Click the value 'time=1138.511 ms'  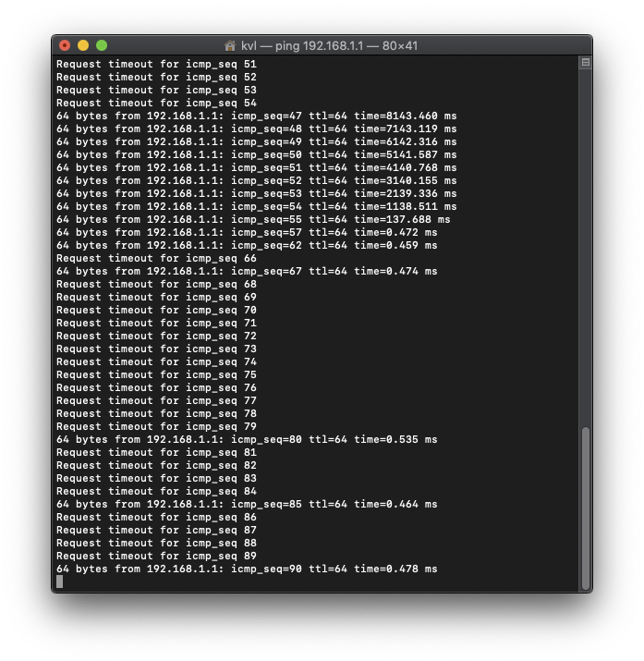click(406, 206)
